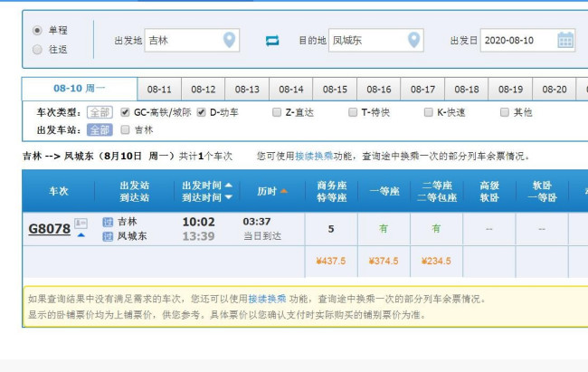
Task: Open the calendar icon for 出发日
Action: [565, 40]
